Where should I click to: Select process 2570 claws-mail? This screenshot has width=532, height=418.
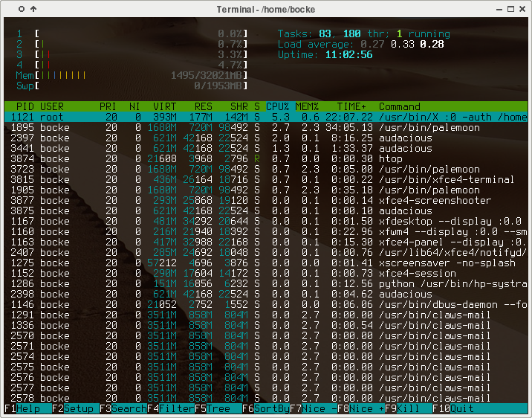click(266, 336)
